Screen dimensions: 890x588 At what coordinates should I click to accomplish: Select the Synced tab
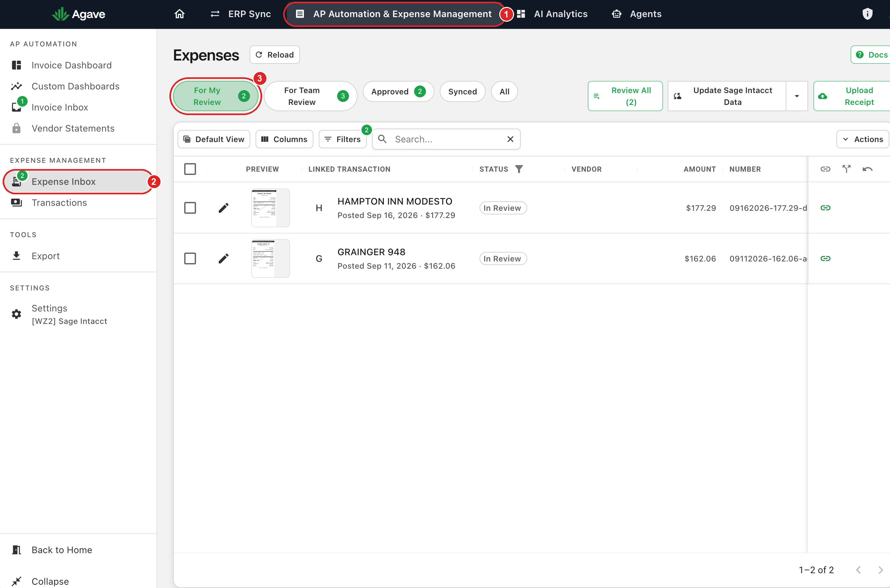tap(462, 91)
